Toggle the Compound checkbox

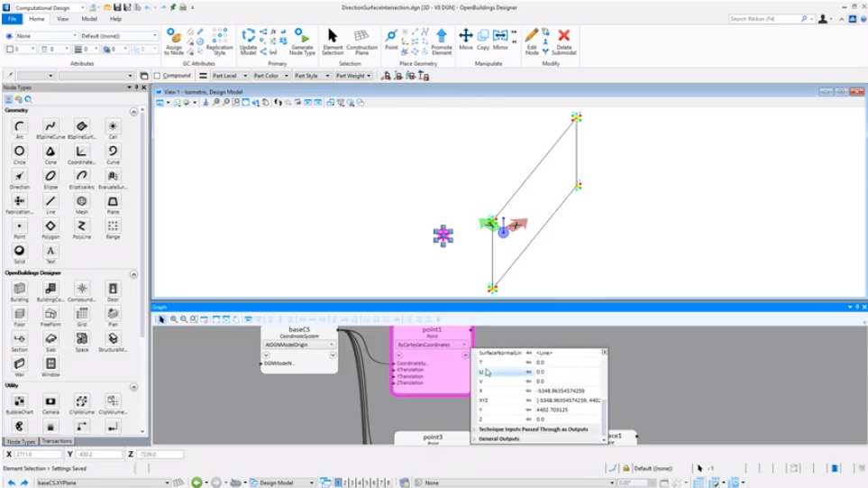(157, 76)
